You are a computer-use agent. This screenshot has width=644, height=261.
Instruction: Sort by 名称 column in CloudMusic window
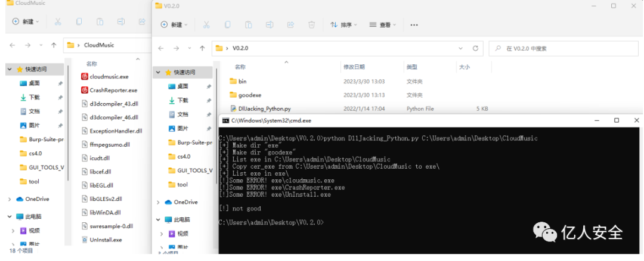pyautogui.click(x=92, y=64)
